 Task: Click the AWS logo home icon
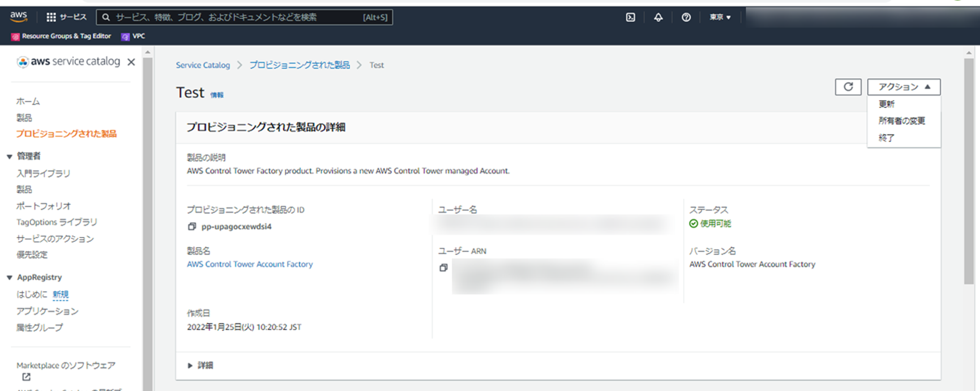(x=19, y=17)
